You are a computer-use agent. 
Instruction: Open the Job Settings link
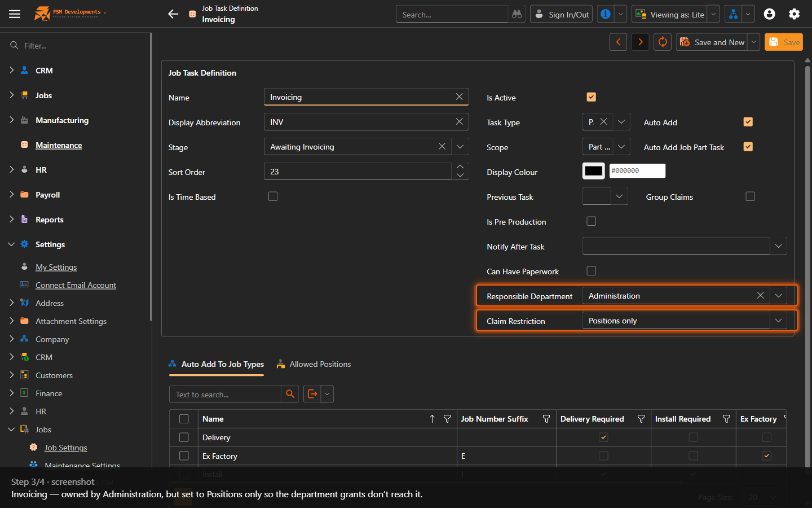pyautogui.click(x=66, y=448)
